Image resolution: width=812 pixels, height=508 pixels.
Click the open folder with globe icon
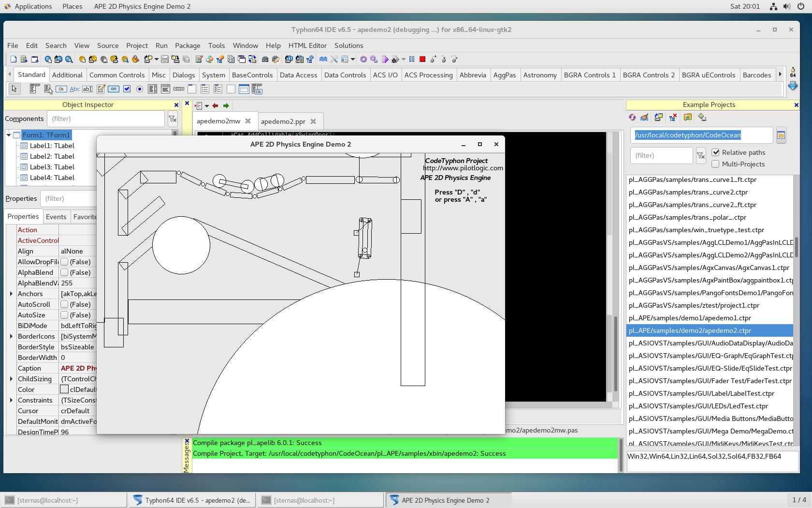click(x=688, y=117)
